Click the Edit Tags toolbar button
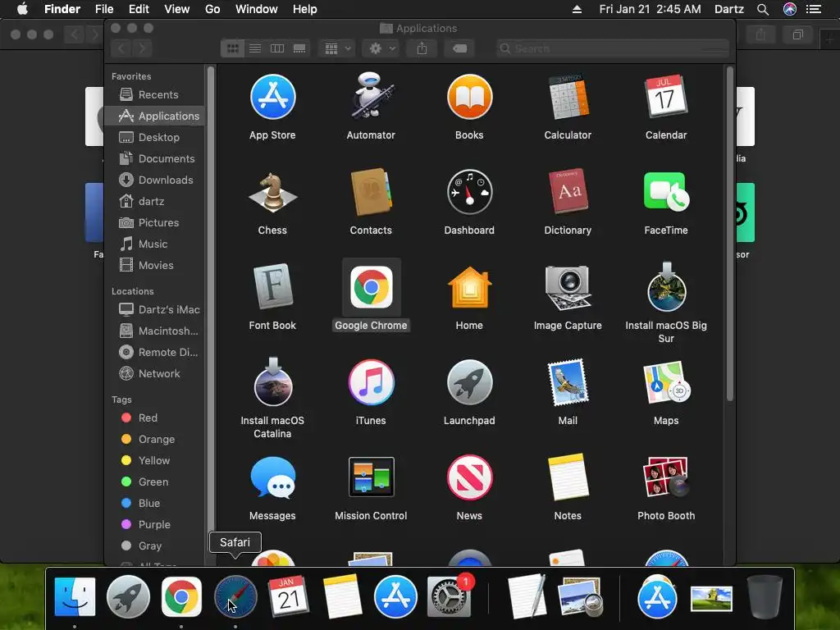840x630 pixels. [x=459, y=48]
